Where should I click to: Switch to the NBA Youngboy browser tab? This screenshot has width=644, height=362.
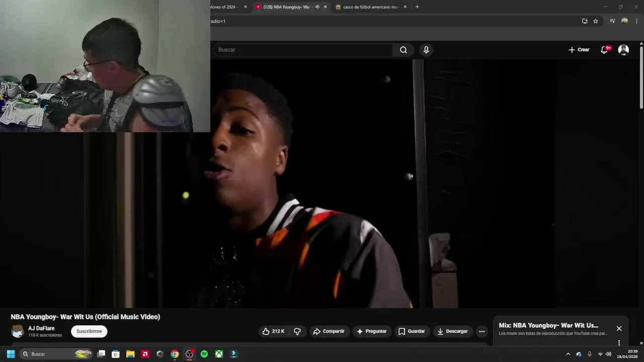pos(287,7)
